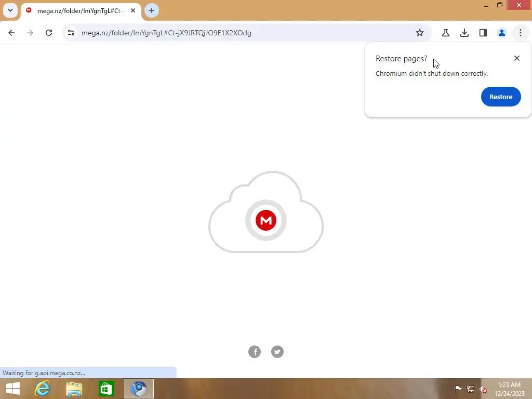Launch Internet Explorer from taskbar
The image size is (532, 399).
coord(43,389)
